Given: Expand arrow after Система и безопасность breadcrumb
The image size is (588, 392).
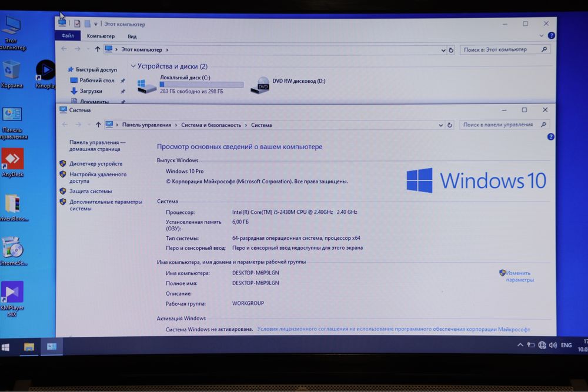Looking at the screenshot, I should click(246, 125).
